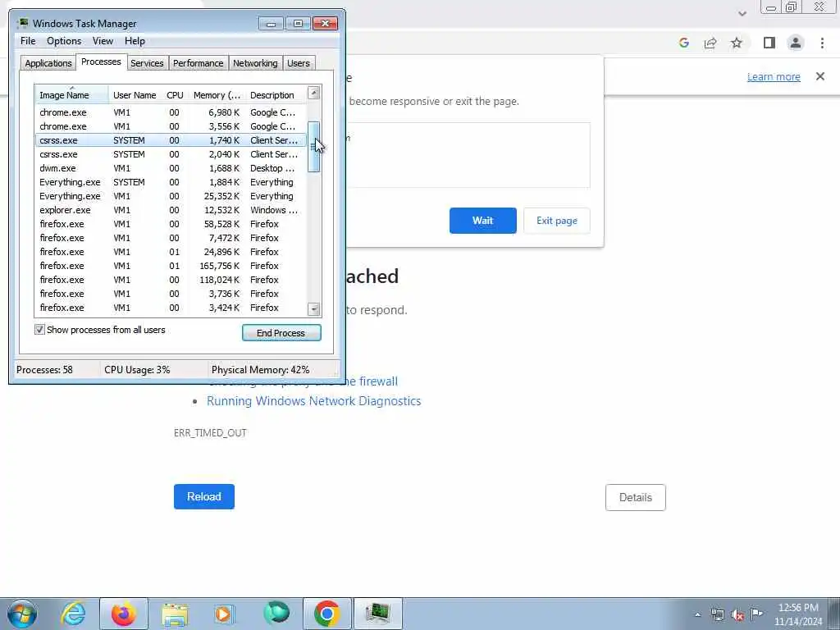Open the Windows Start menu orb

tap(22, 614)
